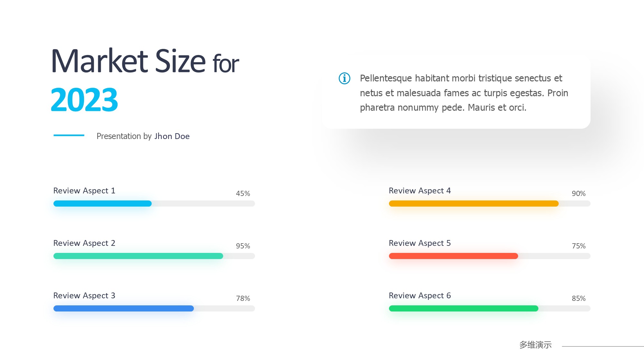644x362 pixels.
Task: Click the Review Aspect 3 blue bar
Action: 123,309
